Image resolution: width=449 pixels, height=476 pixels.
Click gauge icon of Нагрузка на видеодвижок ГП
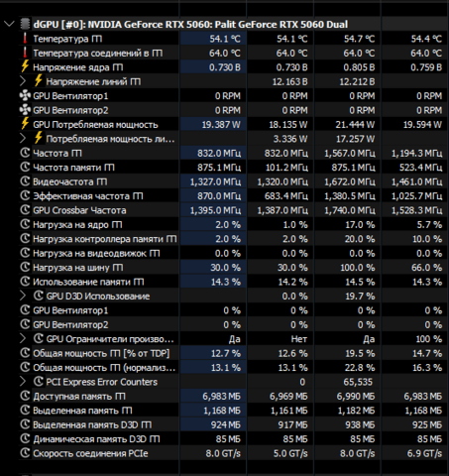[25, 253]
